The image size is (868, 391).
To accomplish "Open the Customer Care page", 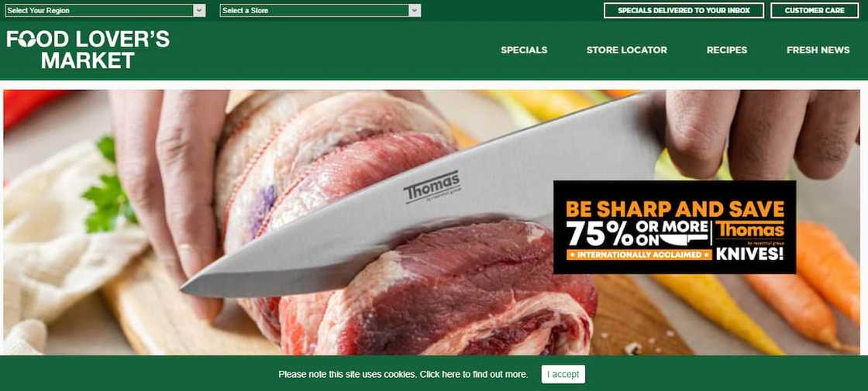I will point(815,11).
